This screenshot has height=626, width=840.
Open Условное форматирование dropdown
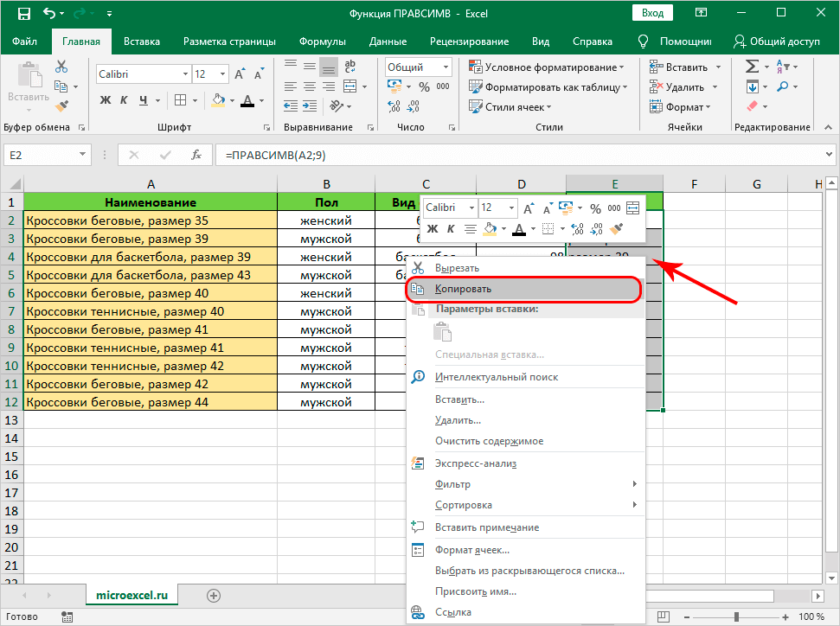click(x=547, y=67)
